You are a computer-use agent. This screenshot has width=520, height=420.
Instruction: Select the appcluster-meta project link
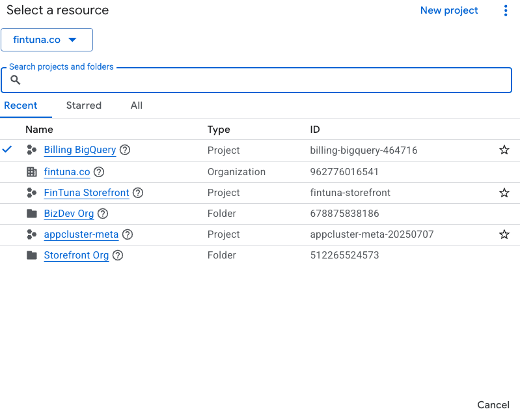(x=81, y=234)
